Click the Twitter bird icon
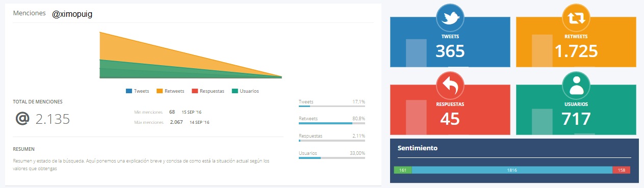This screenshot has width=644, height=188. [450, 18]
